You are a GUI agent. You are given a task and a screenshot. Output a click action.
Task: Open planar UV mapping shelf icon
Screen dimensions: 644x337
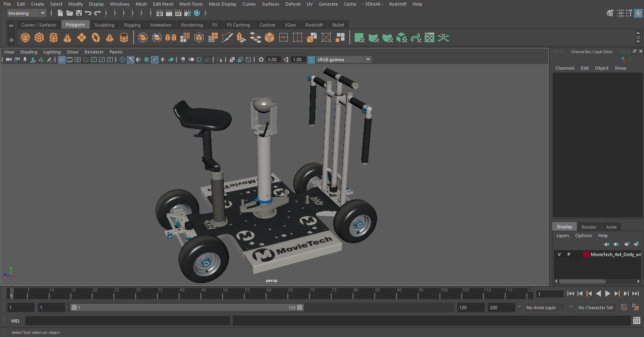(x=359, y=38)
